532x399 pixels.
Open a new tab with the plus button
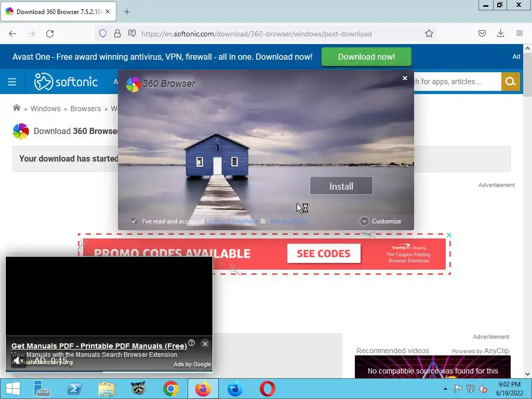tap(127, 12)
